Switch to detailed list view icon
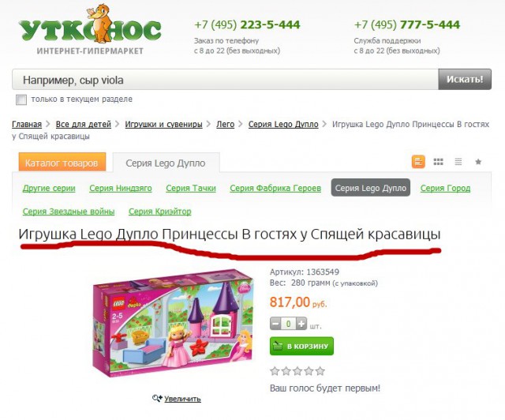505x420 pixels. pyautogui.click(x=418, y=162)
